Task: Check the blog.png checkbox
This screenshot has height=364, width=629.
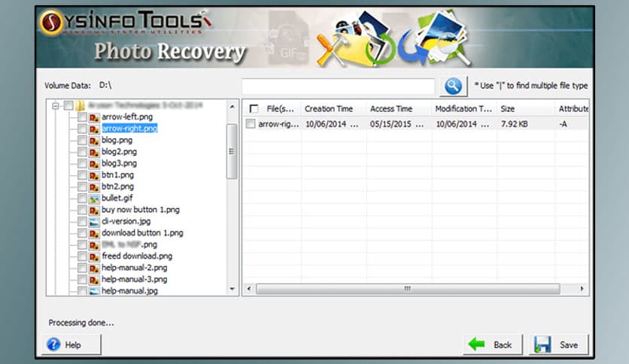Action: (82, 141)
